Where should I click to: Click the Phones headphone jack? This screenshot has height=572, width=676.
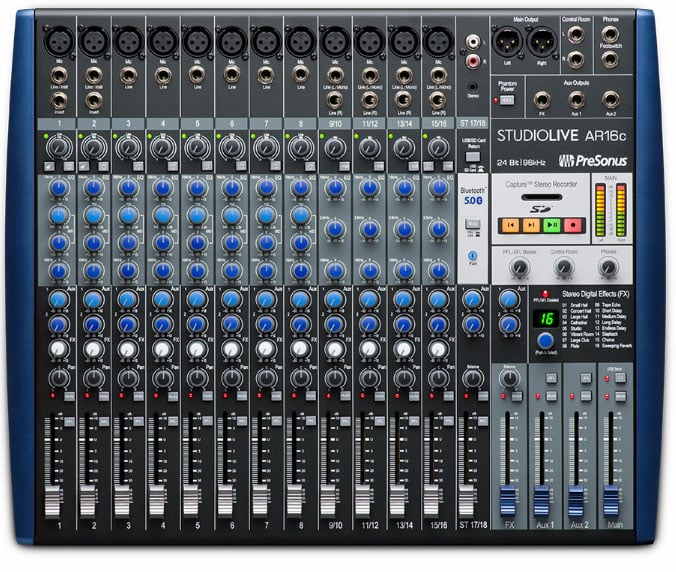(610, 34)
